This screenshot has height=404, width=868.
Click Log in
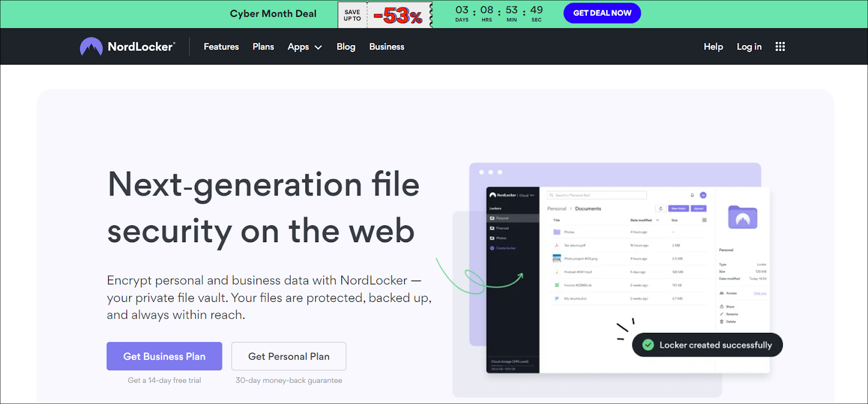pos(749,47)
